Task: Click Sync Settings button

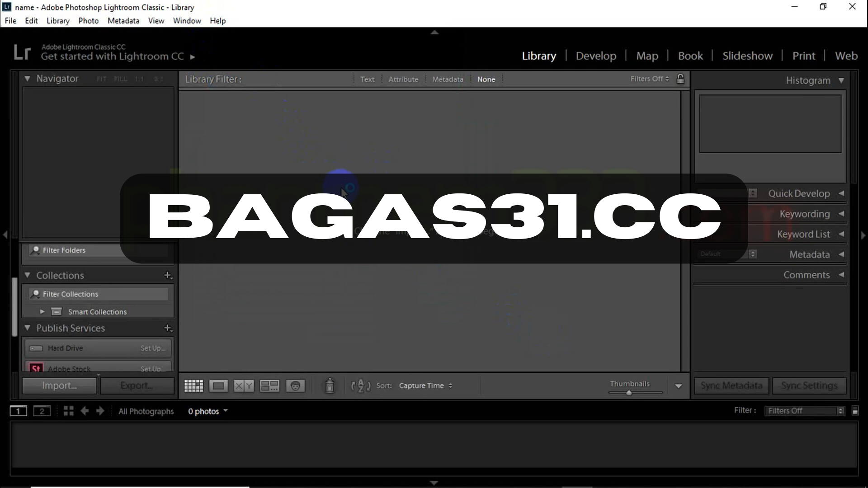Action: coord(809,385)
